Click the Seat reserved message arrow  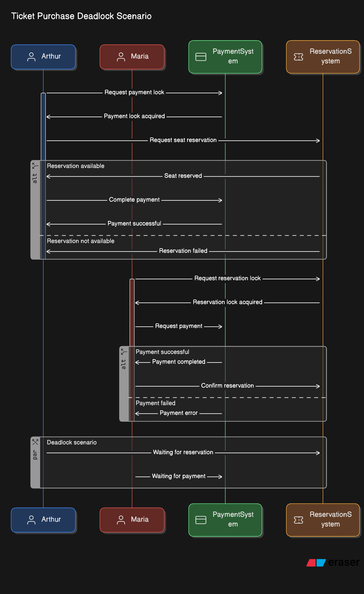184,177
